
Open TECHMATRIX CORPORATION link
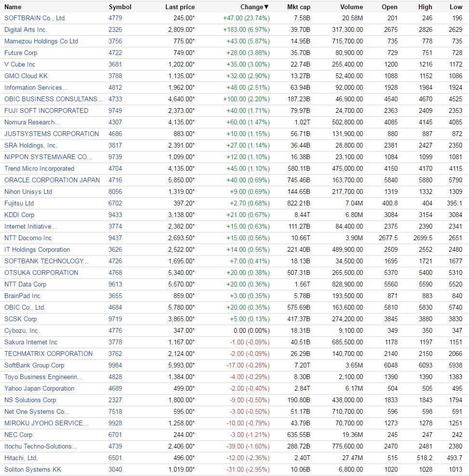(x=49, y=354)
